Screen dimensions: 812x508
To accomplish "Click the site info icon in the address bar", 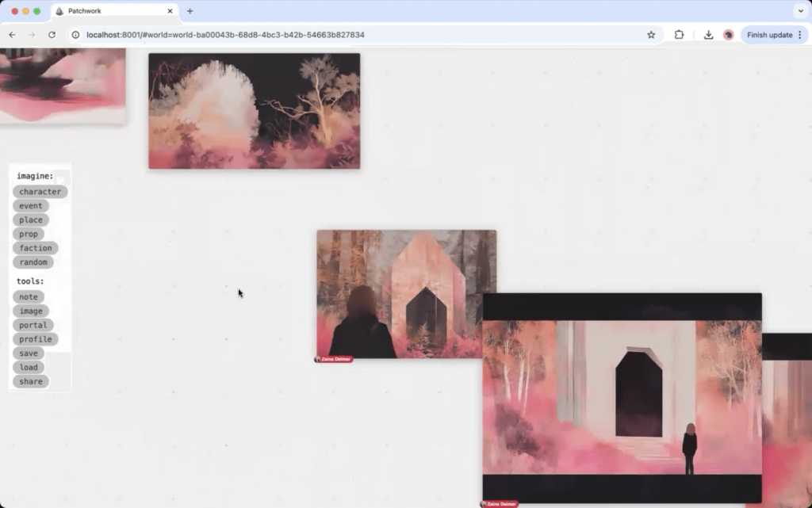I will (76, 35).
